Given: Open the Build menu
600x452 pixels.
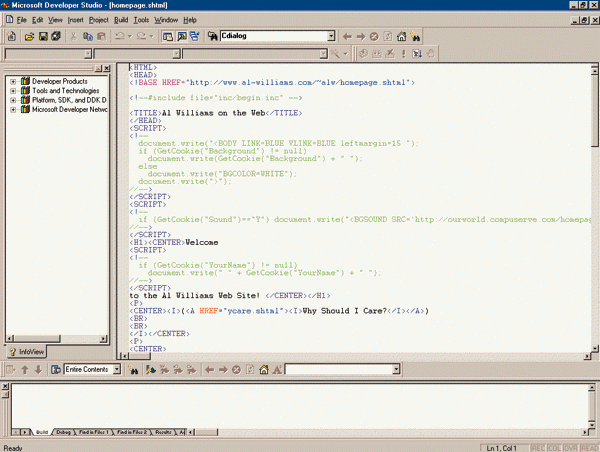Looking at the screenshot, I should point(120,19).
